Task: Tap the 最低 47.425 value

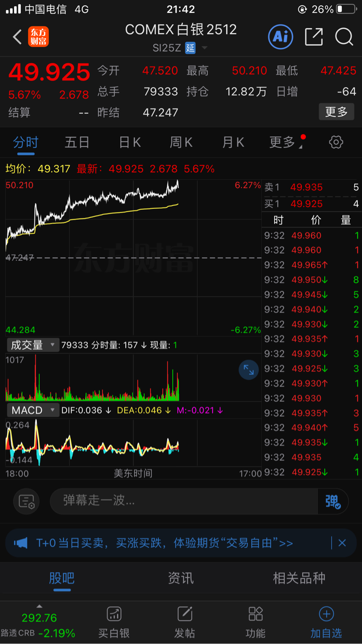Action: click(338, 71)
